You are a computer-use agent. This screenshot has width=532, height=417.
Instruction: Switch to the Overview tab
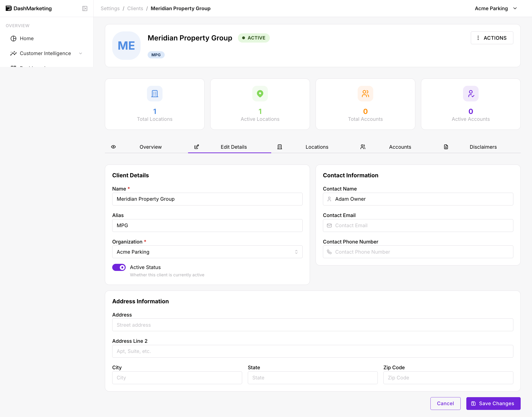[146, 147]
